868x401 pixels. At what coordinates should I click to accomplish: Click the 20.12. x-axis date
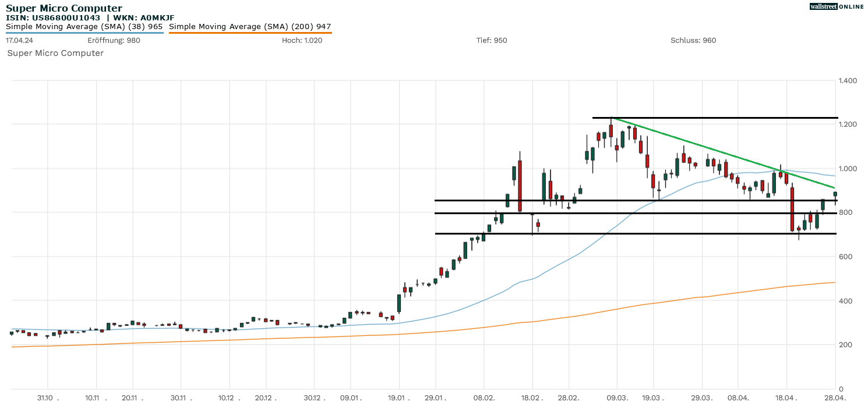[x=265, y=398]
